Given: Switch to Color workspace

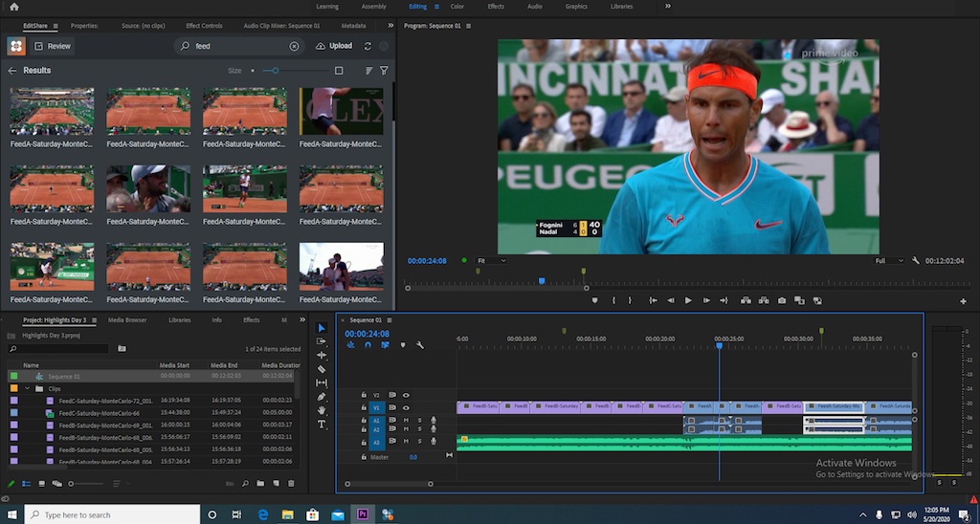Looking at the screenshot, I should point(457,7).
